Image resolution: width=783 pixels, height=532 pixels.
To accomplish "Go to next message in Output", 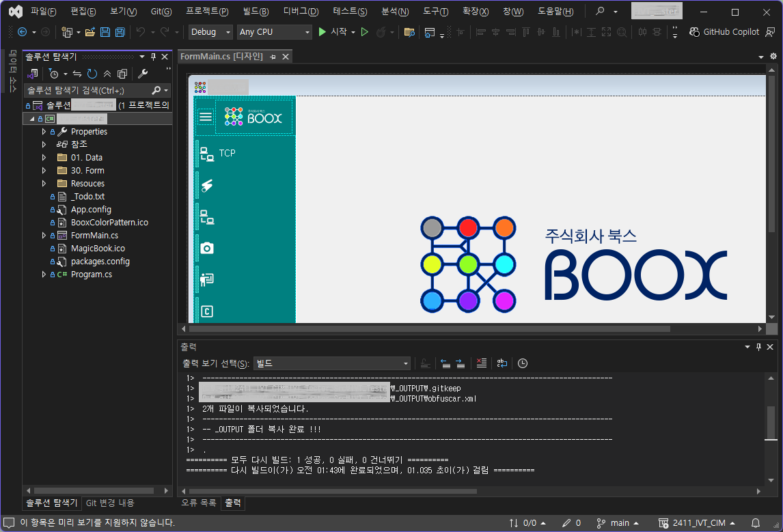I will click(x=461, y=363).
